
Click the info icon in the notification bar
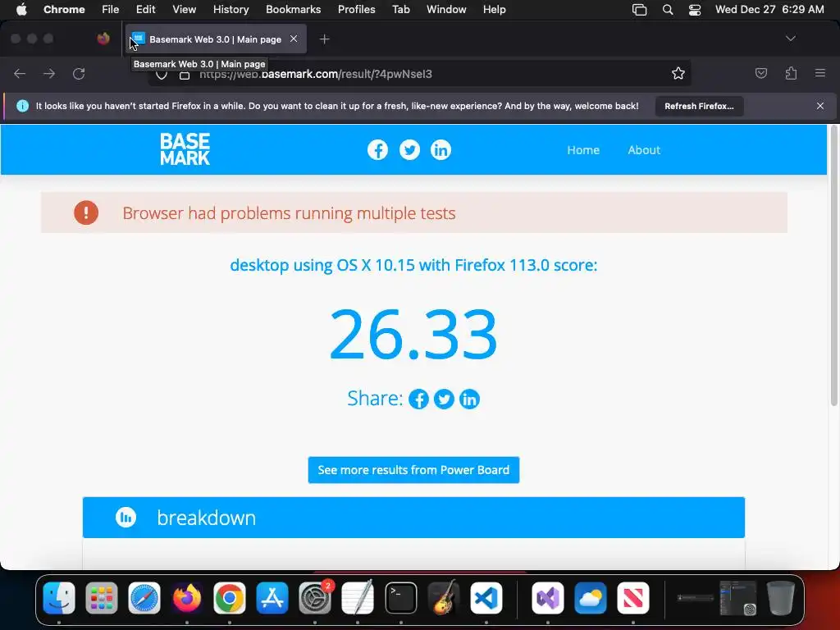coord(22,106)
